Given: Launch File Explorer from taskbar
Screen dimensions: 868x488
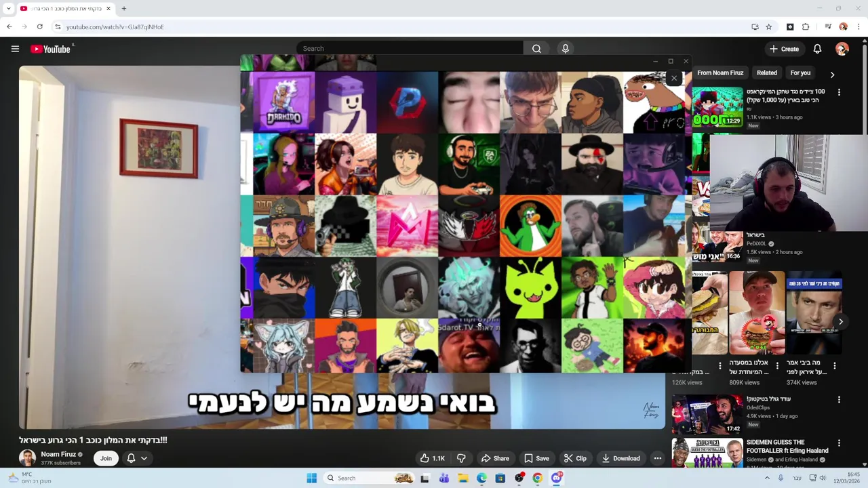Looking at the screenshot, I should (x=462, y=478).
